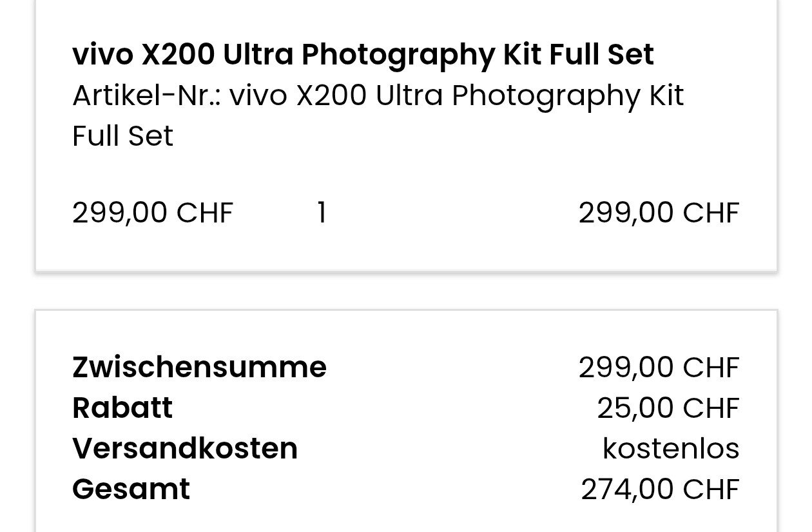Click the unit price 299,00 CHF
Viewport: 812px width, 532px height.
tap(153, 213)
